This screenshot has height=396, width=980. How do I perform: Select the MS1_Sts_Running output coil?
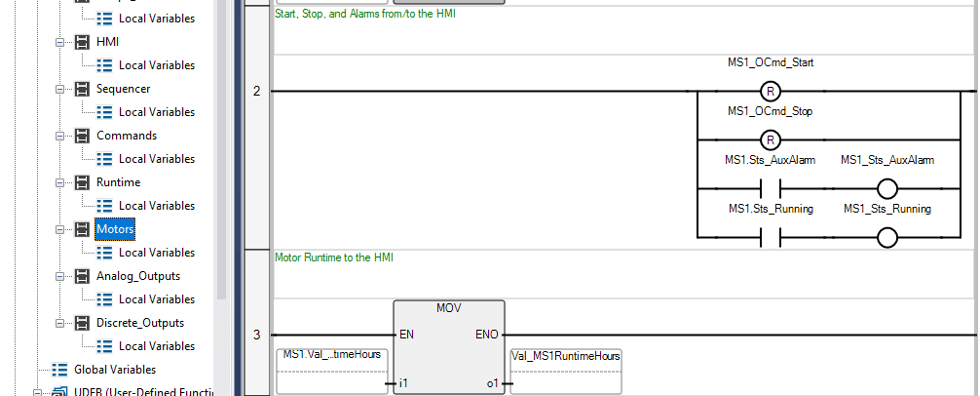[888, 237]
